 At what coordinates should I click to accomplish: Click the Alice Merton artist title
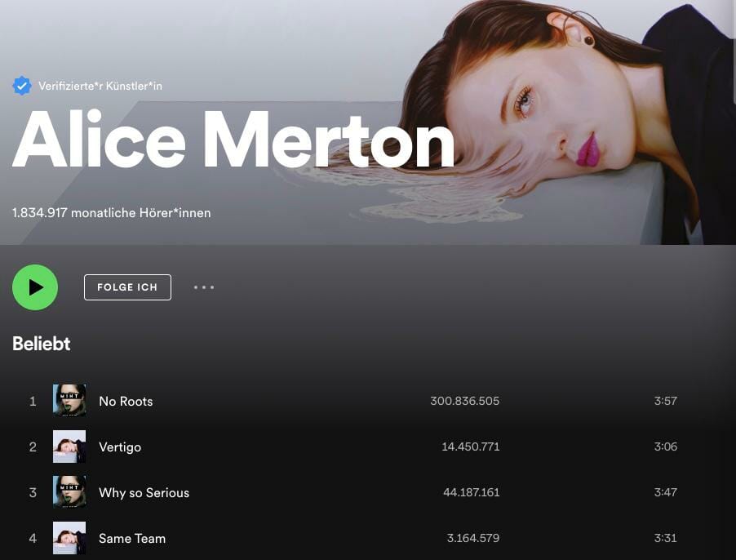pos(233,140)
